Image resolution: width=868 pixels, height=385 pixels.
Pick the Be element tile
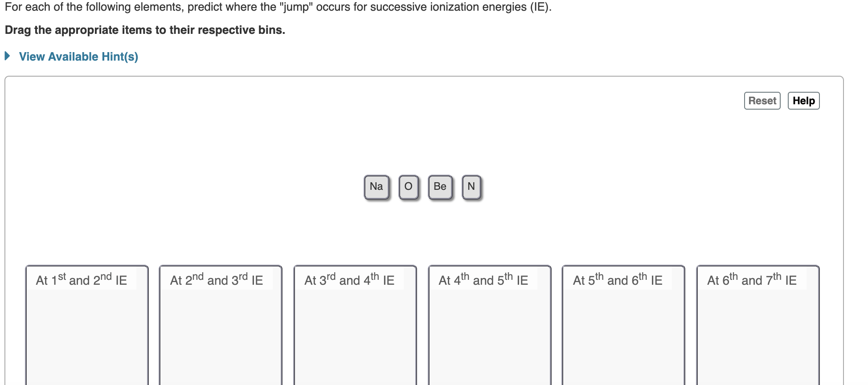click(440, 187)
